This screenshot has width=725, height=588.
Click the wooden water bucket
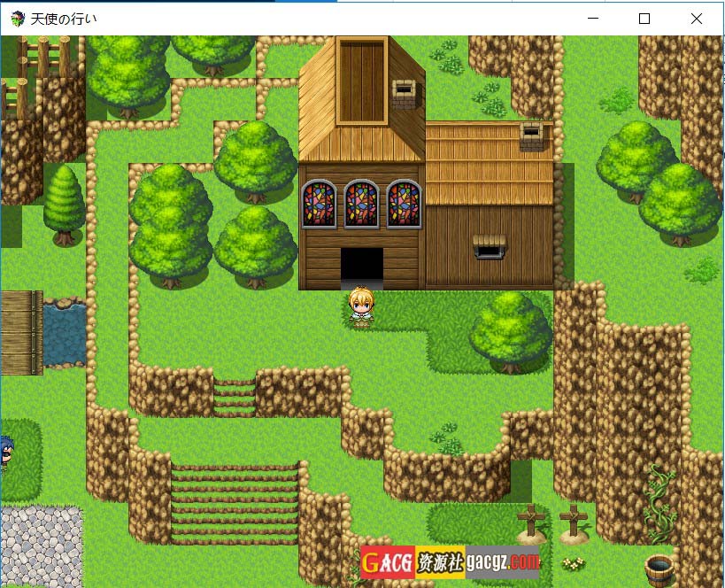click(x=659, y=568)
